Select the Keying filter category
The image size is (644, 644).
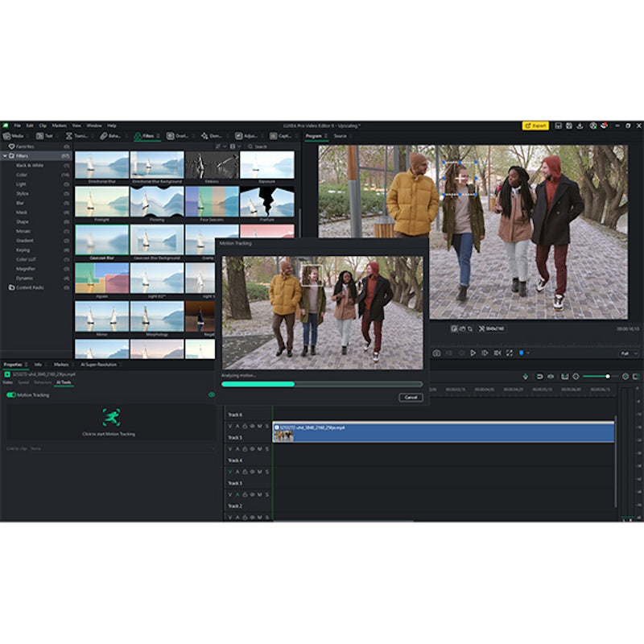pos(23,250)
